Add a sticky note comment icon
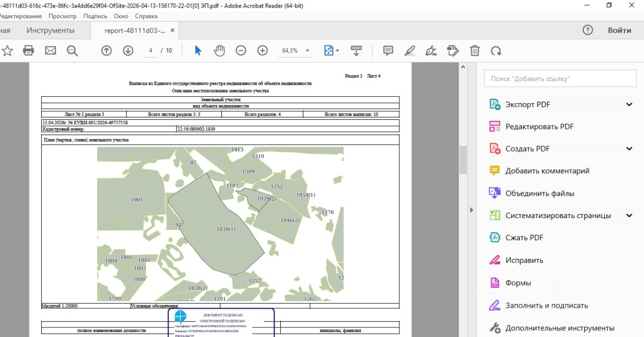This screenshot has height=337, width=644. tap(388, 50)
